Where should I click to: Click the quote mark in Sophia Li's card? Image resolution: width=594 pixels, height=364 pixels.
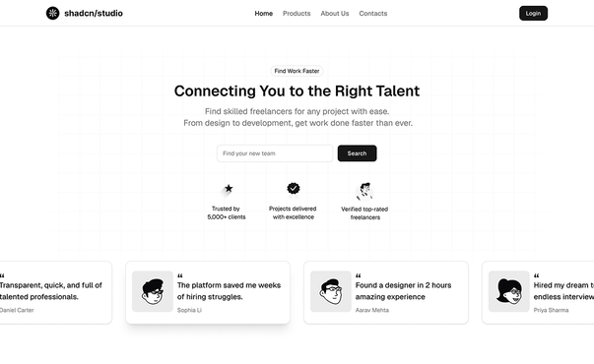[x=180, y=275]
